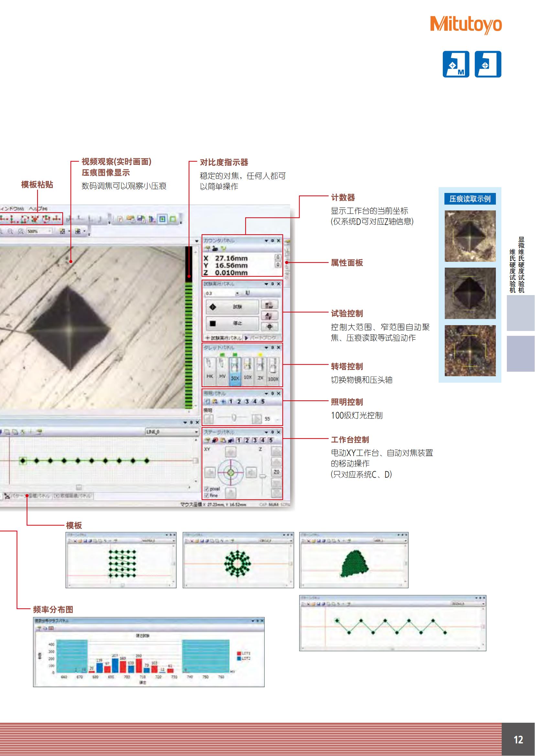
Task: Select the 100X objective lens
Action: pos(273,371)
